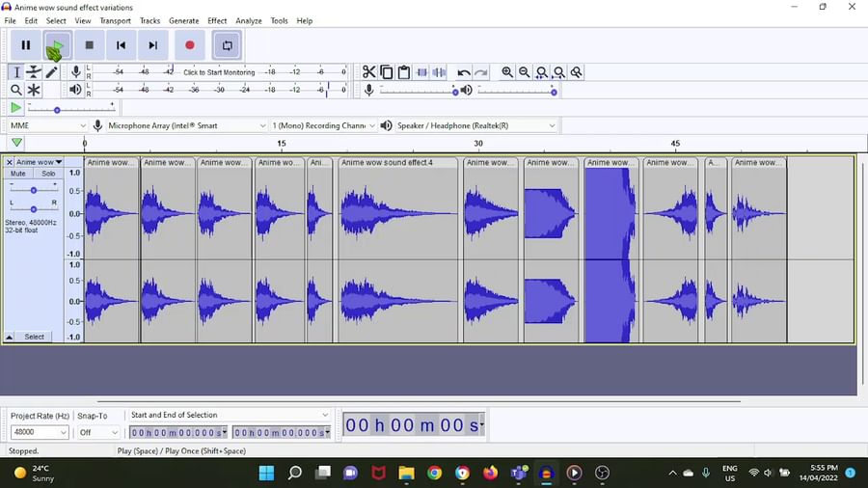
Task: Adjust the track gain slider
Action: coord(34,190)
